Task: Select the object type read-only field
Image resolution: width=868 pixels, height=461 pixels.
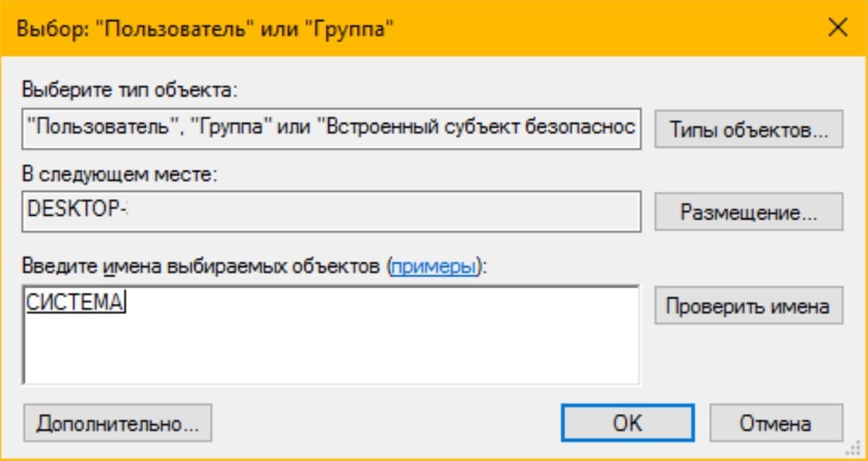Action: pos(331,128)
